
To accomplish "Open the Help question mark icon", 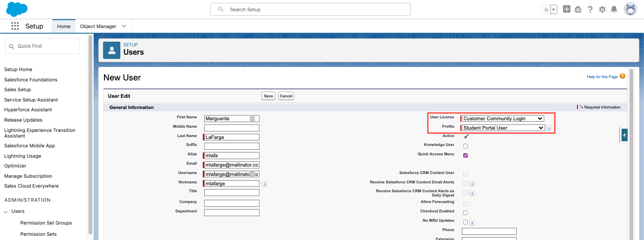I will click(x=590, y=9).
